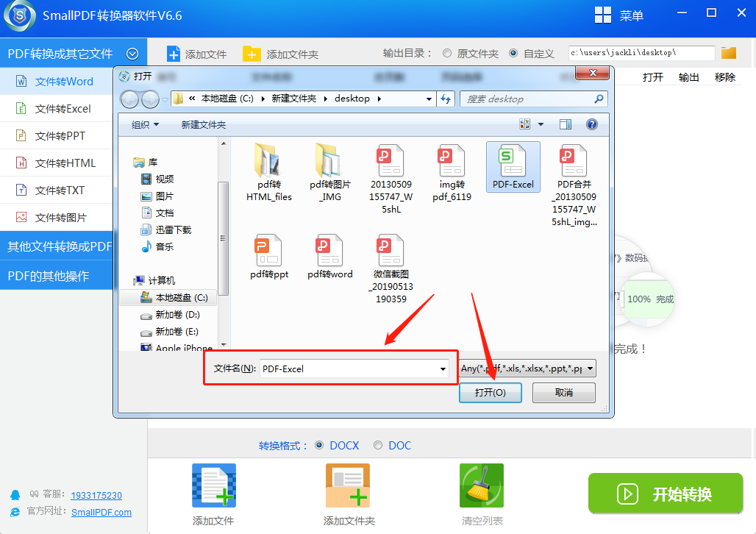756x534 pixels.
Task: Select the 自定义 output radio button
Action: pos(513,54)
